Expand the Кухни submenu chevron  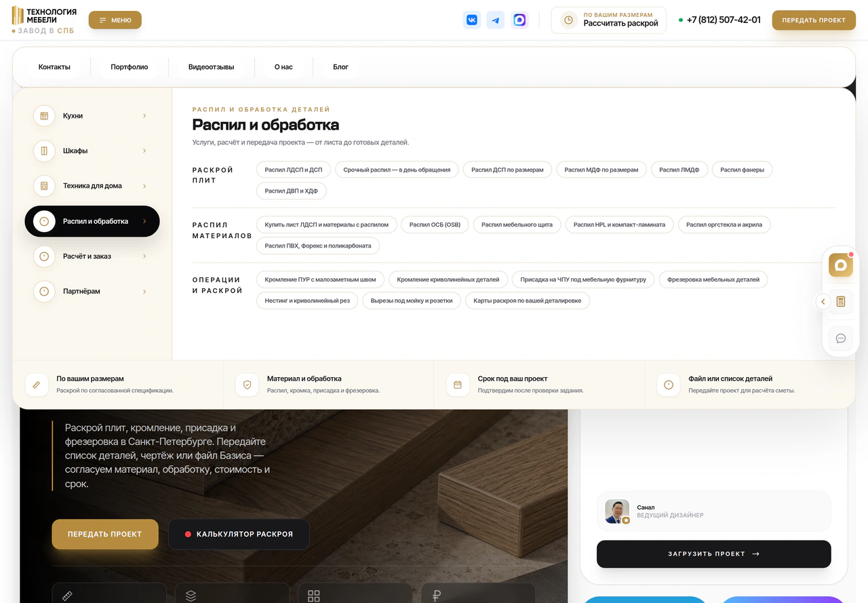[x=144, y=116]
